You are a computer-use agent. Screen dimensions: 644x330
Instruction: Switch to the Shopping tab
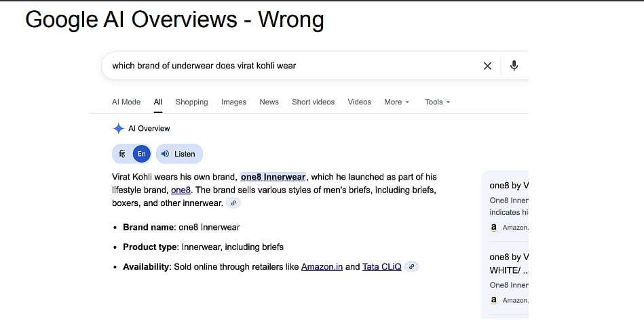click(191, 102)
